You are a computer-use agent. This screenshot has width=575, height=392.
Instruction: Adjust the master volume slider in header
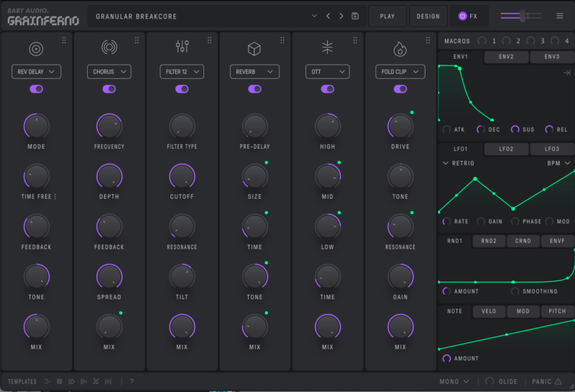pyautogui.click(x=521, y=16)
